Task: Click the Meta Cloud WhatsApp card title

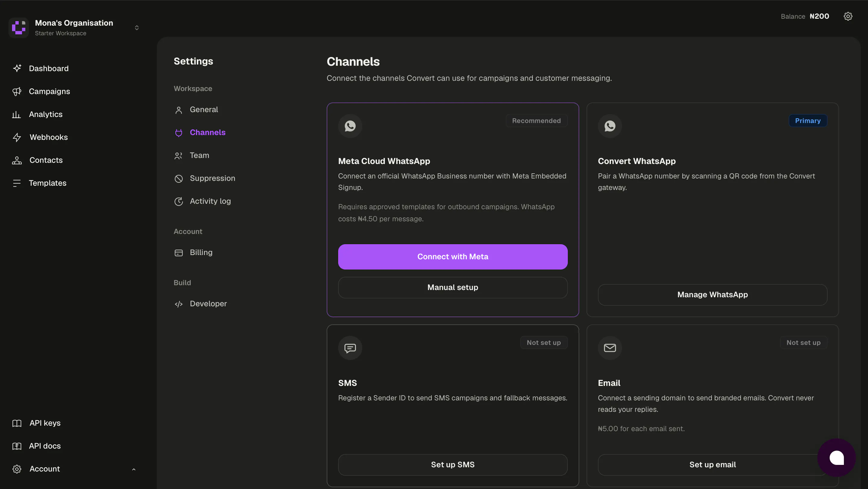Action: (x=384, y=161)
